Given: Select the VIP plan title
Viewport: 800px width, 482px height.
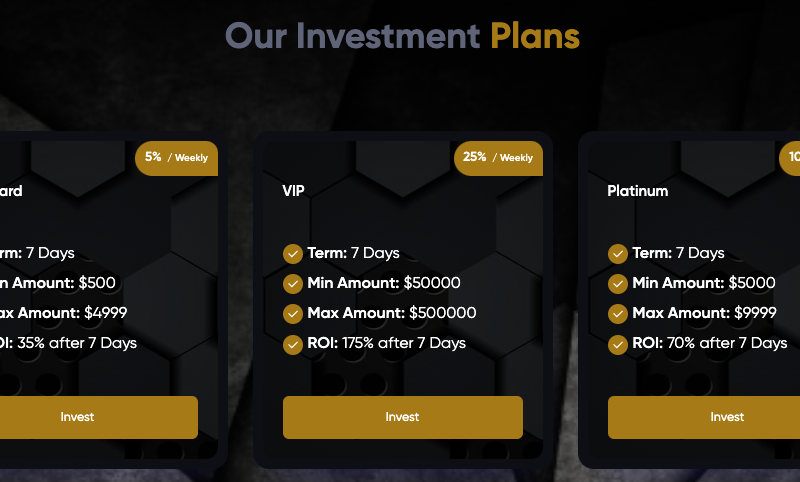Looking at the screenshot, I should tap(293, 191).
